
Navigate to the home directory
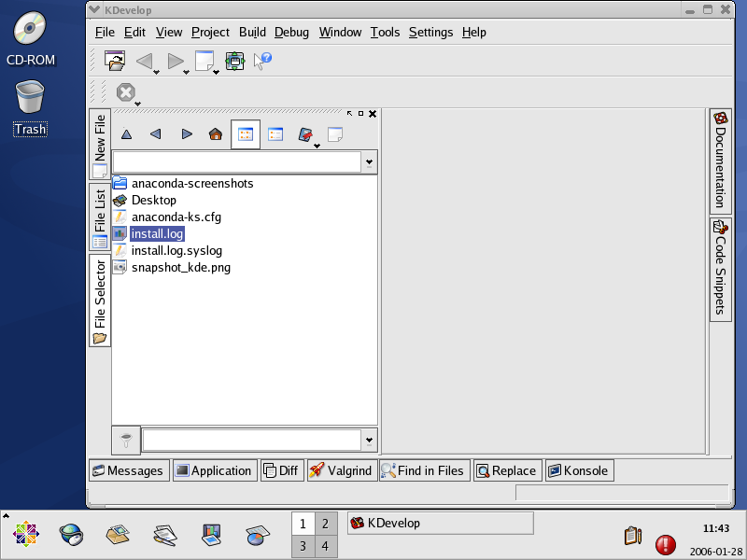[x=216, y=134]
